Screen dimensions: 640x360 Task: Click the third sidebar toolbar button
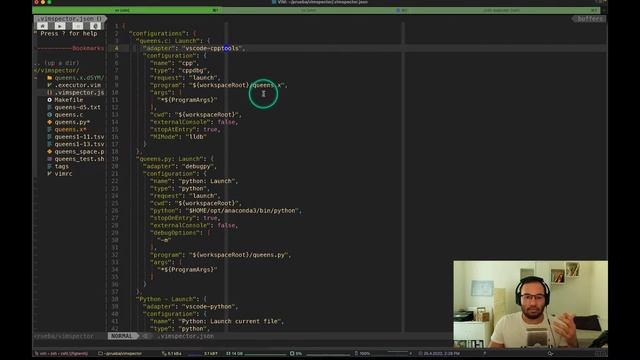[x=77, y=26]
